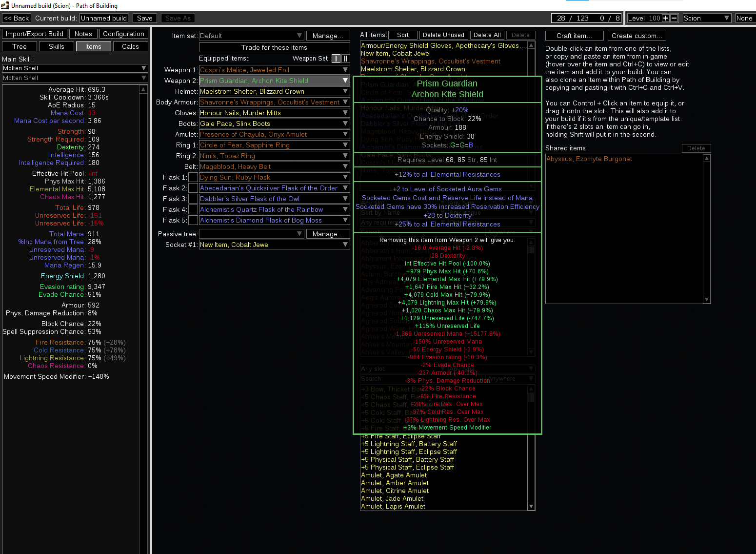Image resolution: width=756 pixels, height=554 pixels.
Task: Open Boots Gale Pace dropdown
Action: (x=275, y=123)
